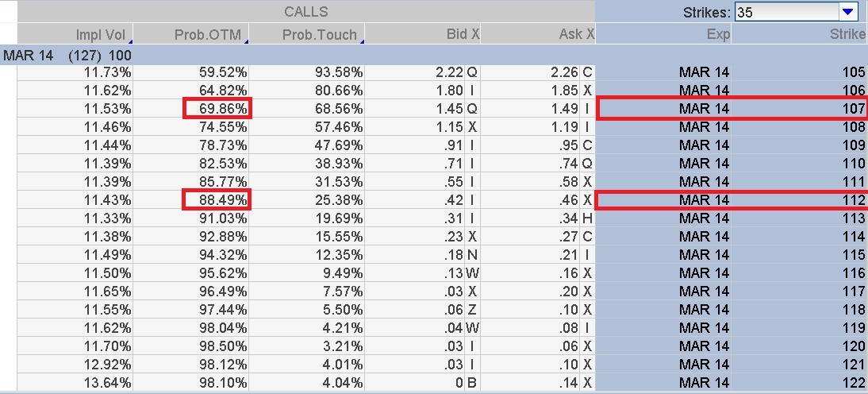Click the Strikes field showing 35

click(795, 12)
